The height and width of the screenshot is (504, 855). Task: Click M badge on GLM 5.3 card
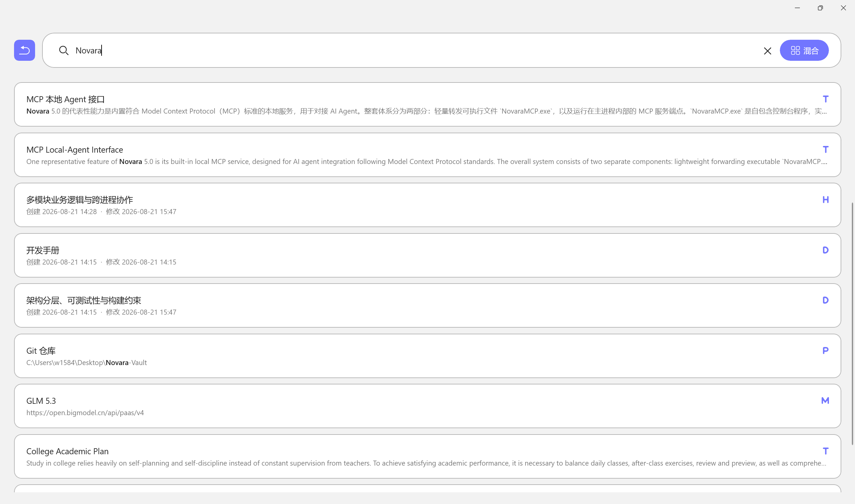click(x=825, y=401)
